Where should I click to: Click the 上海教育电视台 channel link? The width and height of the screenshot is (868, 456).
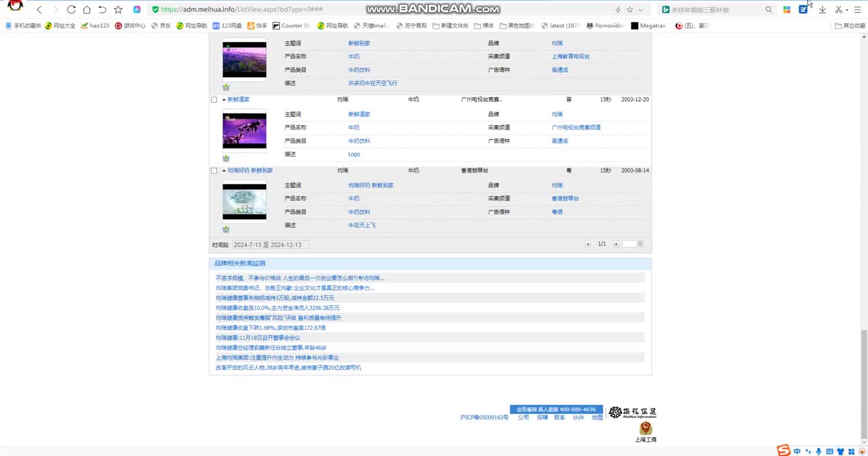pos(570,56)
